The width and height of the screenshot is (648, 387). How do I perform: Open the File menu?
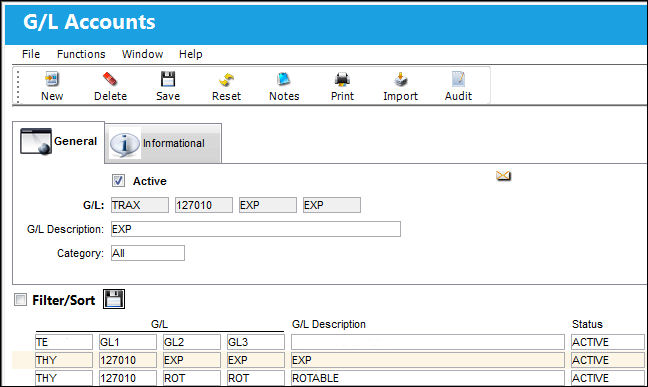tap(31, 54)
